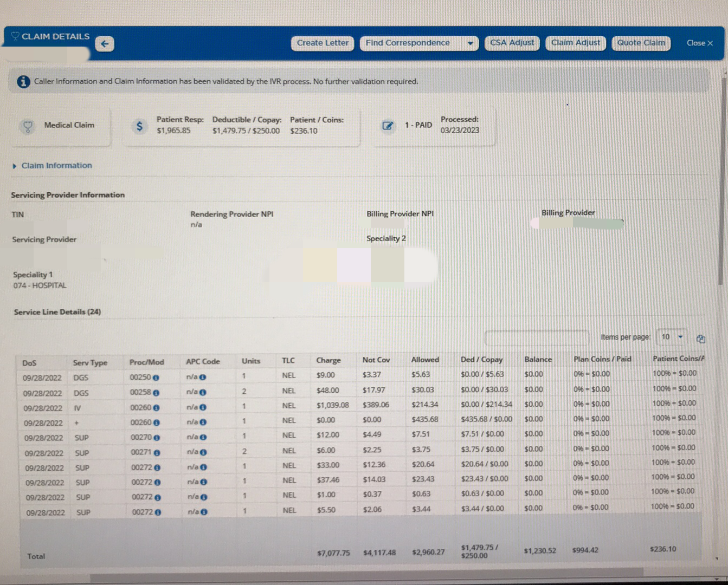Open APC n/a info icon in $33.00 row
728x585 pixels.
pyautogui.click(x=203, y=466)
